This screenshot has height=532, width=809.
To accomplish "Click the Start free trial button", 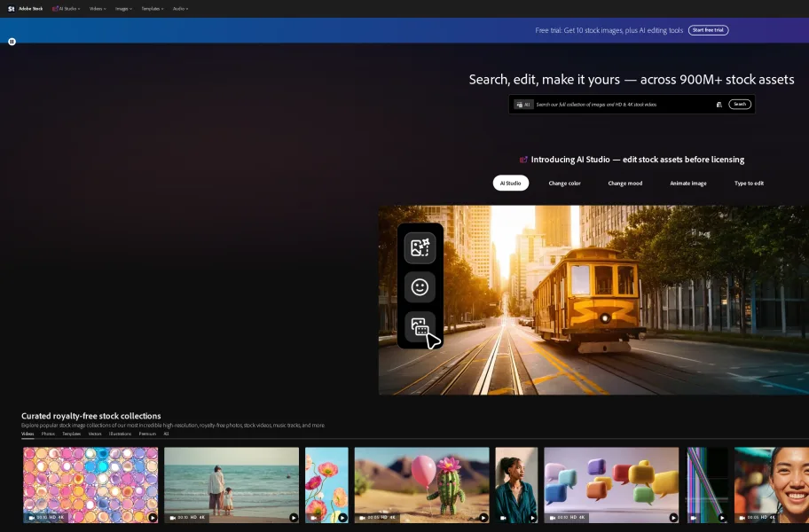I will 708,30.
